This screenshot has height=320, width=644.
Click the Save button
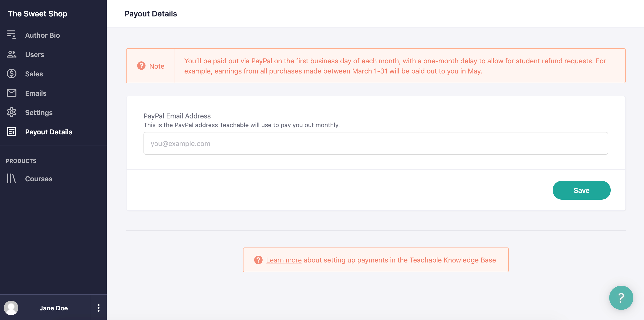click(x=581, y=190)
